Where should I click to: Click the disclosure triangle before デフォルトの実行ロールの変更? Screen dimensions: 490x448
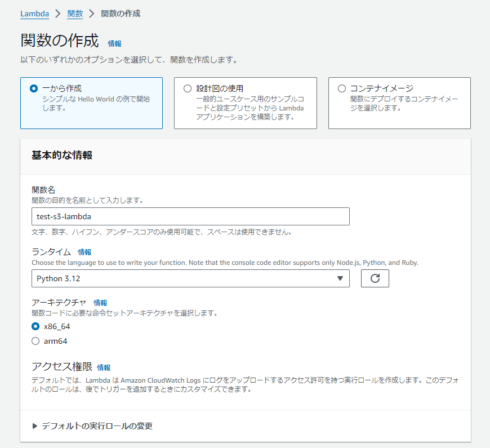[x=34, y=427]
